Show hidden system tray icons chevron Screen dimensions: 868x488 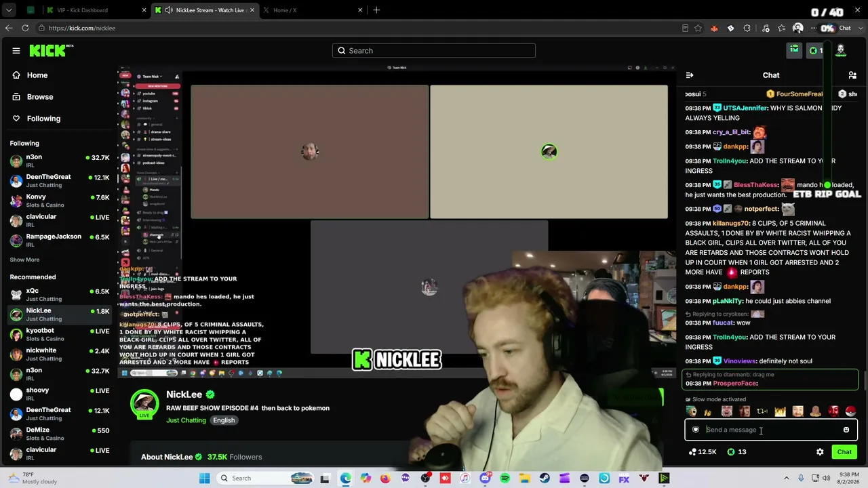[x=787, y=479]
